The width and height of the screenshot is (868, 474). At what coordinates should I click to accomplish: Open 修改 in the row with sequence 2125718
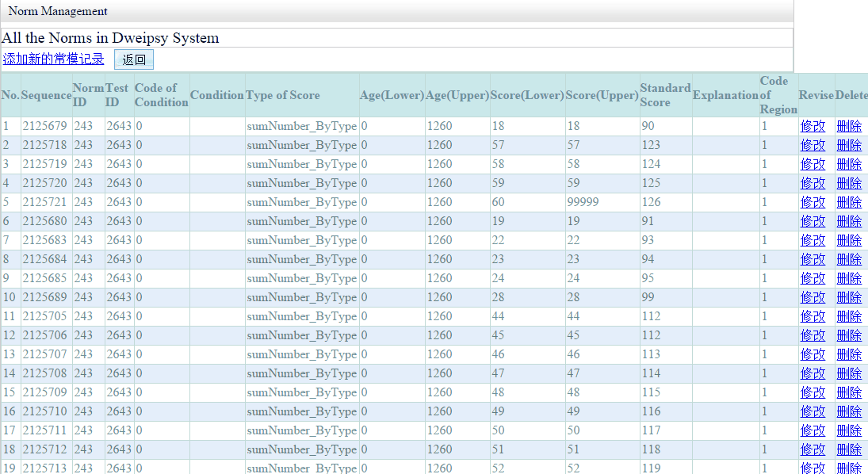point(813,145)
